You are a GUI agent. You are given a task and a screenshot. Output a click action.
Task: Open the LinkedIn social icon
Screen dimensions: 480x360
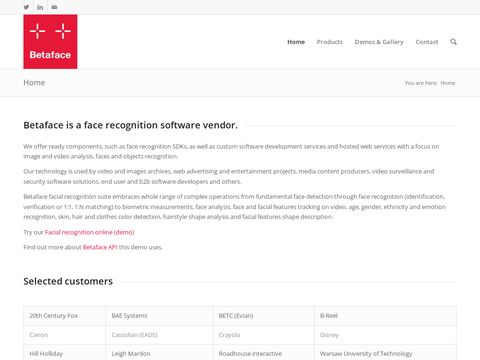coord(40,7)
